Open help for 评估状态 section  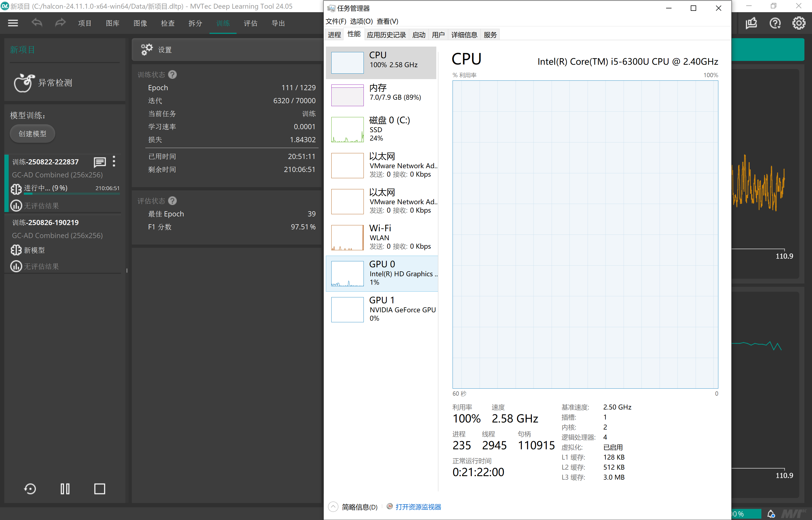coord(172,201)
